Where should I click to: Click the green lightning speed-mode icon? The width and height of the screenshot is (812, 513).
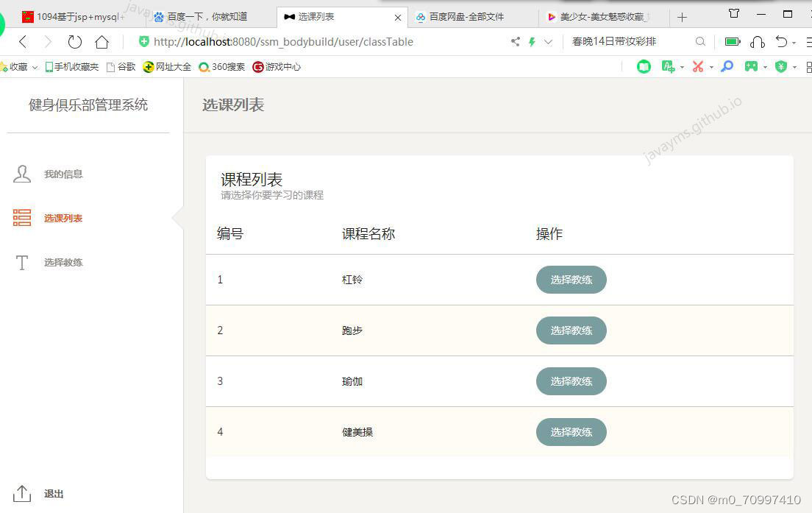pos(532,42)
